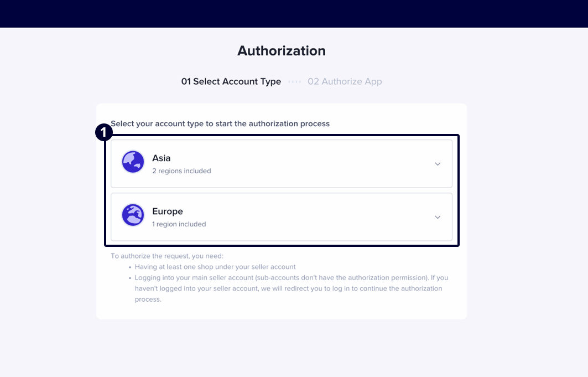Open the "01 Select Account Type" step
The height and width of the screenshot is (377, 588).
click(x=231, y=82)
